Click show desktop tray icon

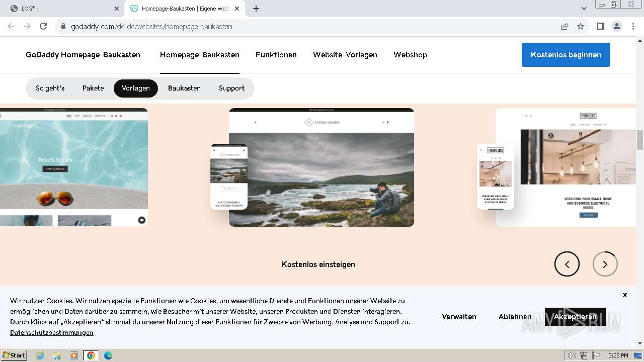click(638, 355)
